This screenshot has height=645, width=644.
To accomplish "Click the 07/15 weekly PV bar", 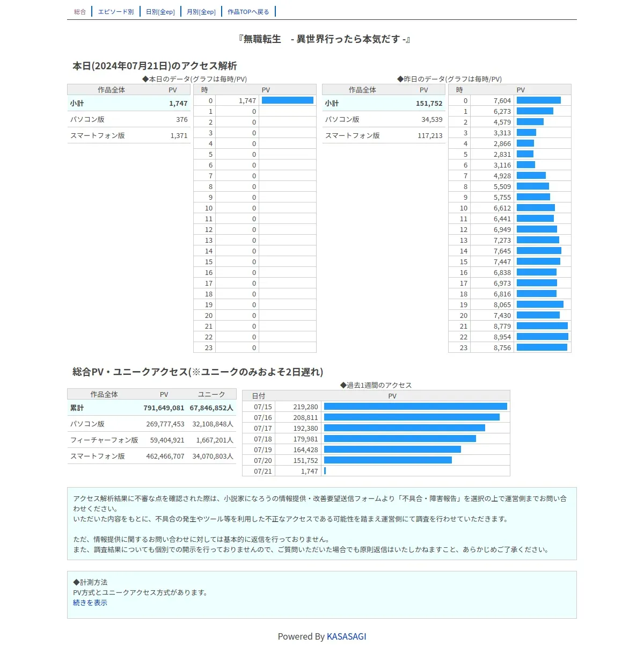I will pos(415,407).
